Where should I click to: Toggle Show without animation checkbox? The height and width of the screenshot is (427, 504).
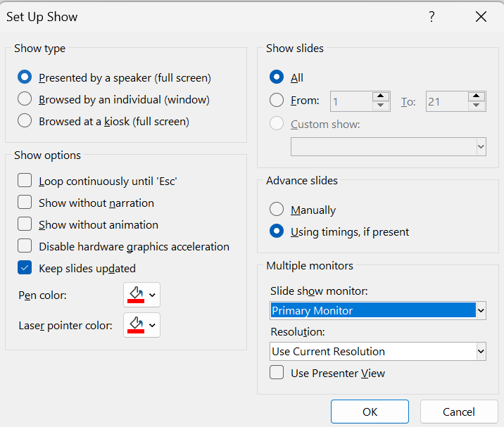pos(25,224)
